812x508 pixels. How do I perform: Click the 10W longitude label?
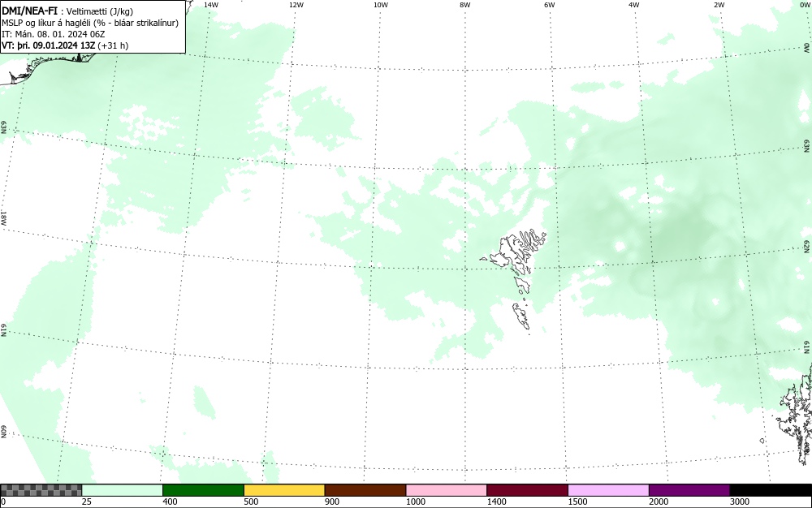click(x=381, y=5)
